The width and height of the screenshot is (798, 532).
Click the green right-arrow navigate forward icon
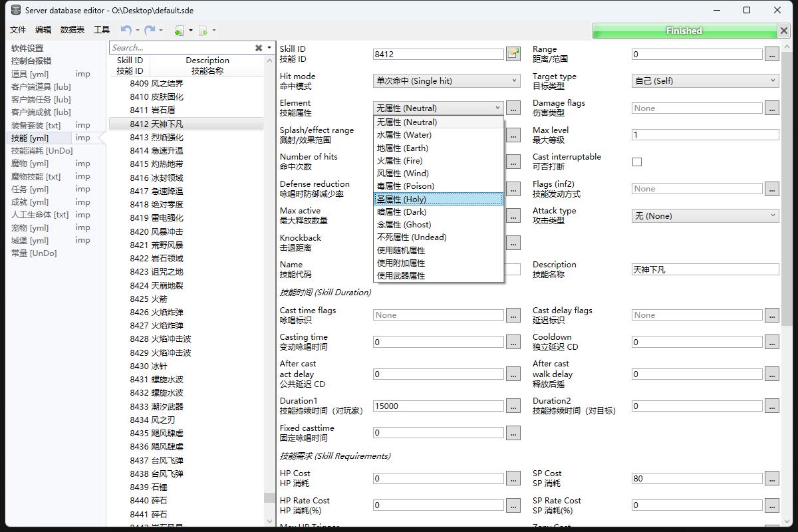pyautogui.click(x=203, y=31)
